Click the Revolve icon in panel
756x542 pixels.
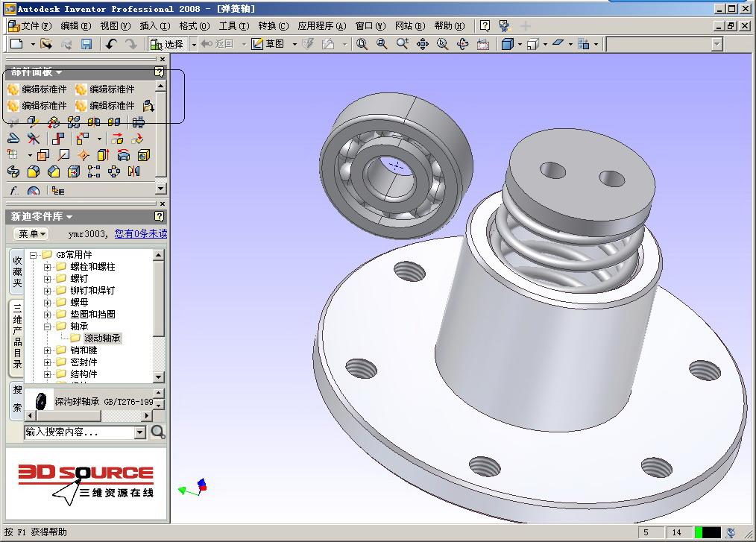[124, 155]
